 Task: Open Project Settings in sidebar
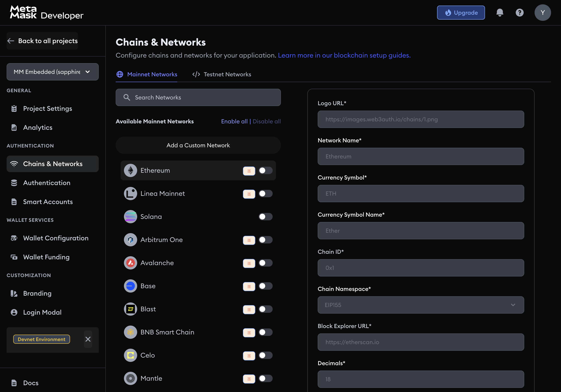tap(52, 109)
